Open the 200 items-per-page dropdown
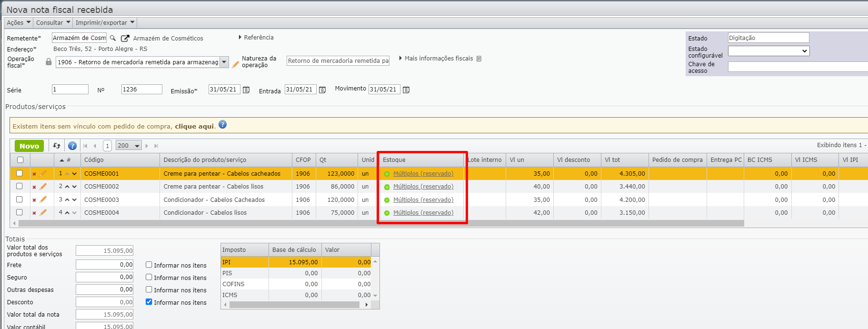868x329 pixels. pos(129,146)
